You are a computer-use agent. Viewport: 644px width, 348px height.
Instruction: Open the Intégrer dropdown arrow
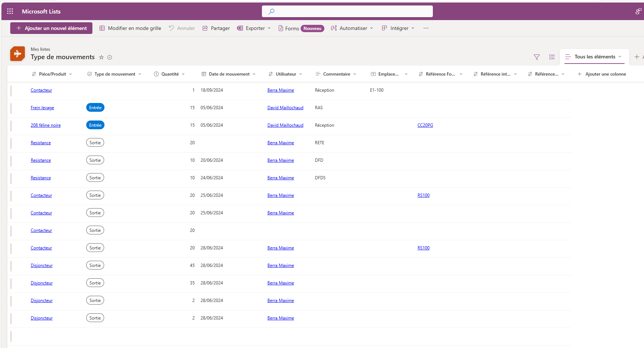[413, 28]
